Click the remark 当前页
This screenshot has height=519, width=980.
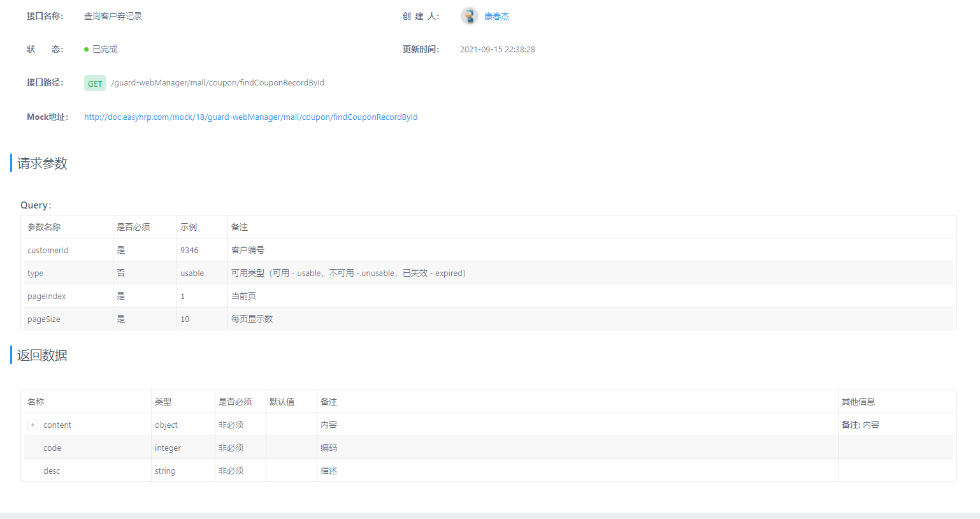tap(244, 296)
